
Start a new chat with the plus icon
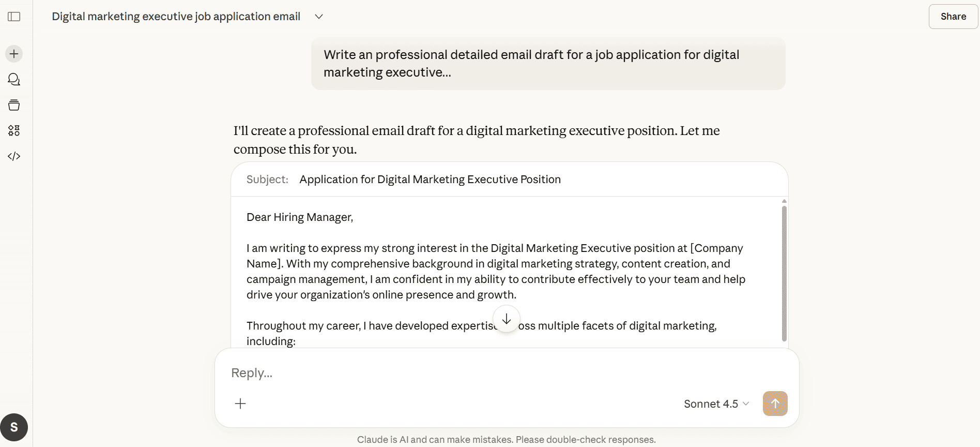click(14, 53)
